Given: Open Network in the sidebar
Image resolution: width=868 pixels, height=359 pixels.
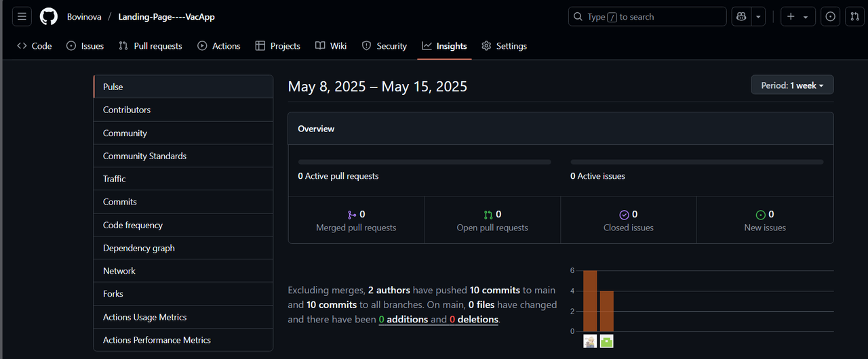Looking at the screenshot, I should tap(183, 271).
